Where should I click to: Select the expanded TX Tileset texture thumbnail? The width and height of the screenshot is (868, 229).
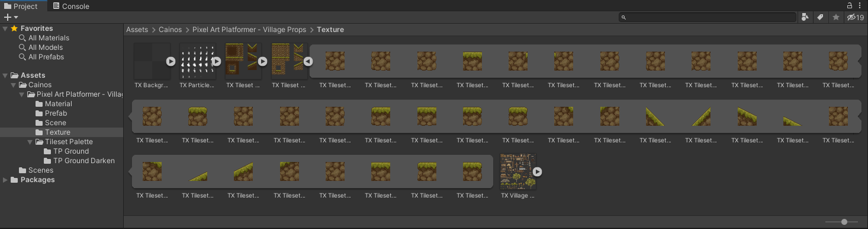tap(288, 61)
